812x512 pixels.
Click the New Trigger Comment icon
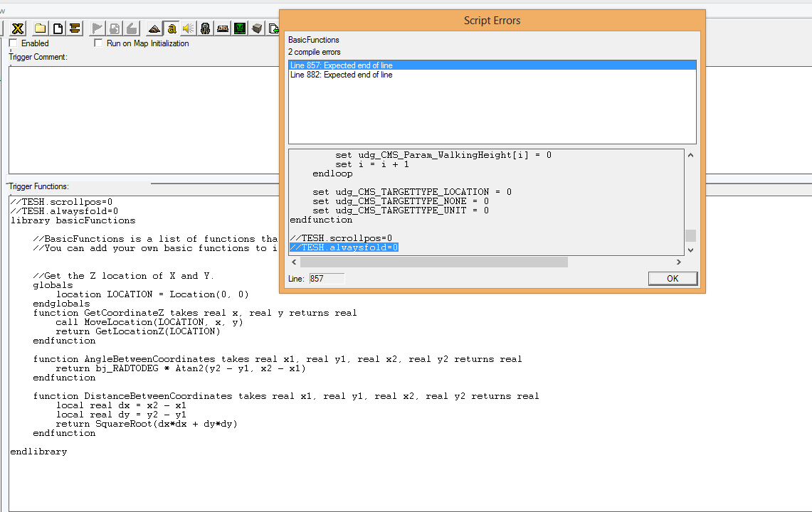click(x=75, y=28)
